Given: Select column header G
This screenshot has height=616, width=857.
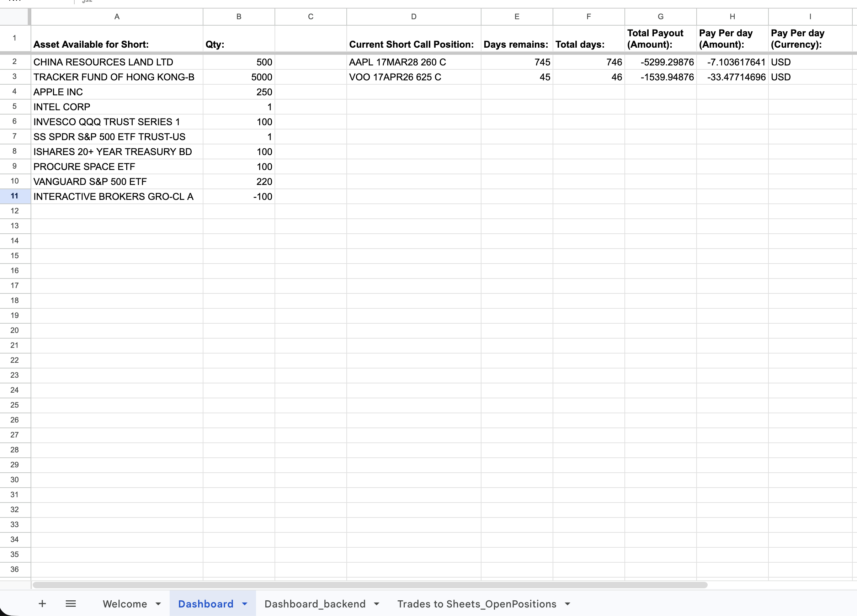Looking at the screenshot, I should (x=661, y=17).
